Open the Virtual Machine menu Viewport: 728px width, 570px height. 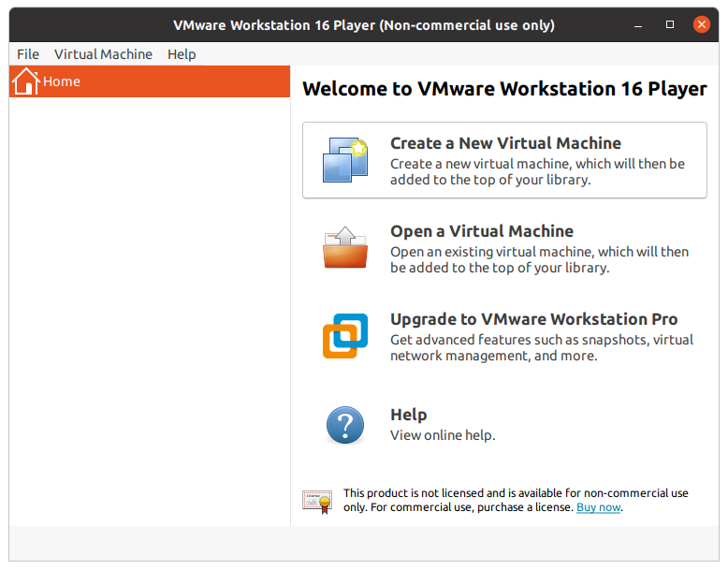pyautogui.click(x=103, y=54)
